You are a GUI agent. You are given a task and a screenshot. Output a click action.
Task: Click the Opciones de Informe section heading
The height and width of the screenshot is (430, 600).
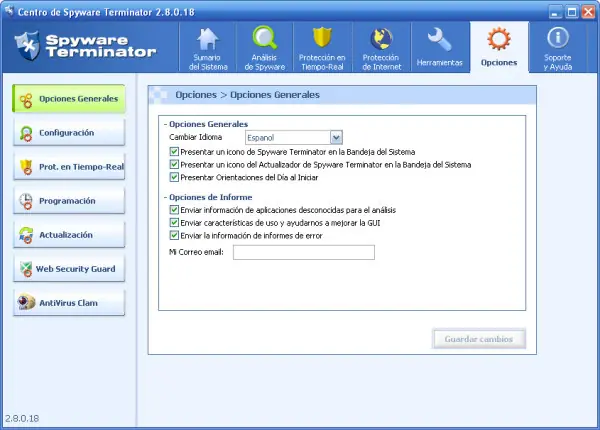coord(210,197)
